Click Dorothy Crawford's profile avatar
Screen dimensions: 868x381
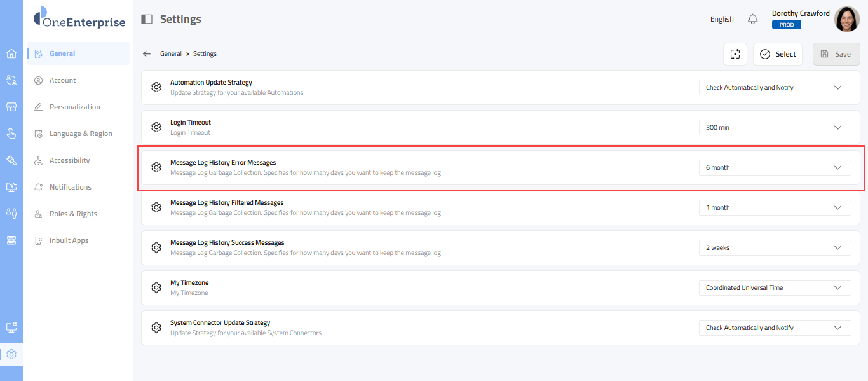[846, 19]
